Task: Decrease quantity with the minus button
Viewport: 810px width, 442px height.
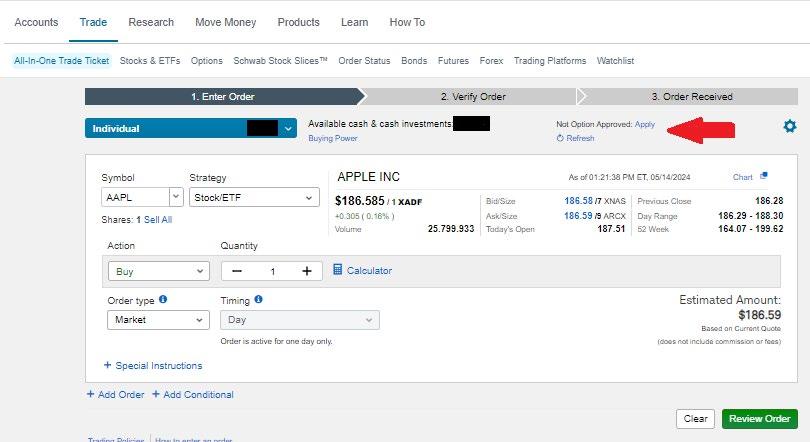Action: point(237,271)
